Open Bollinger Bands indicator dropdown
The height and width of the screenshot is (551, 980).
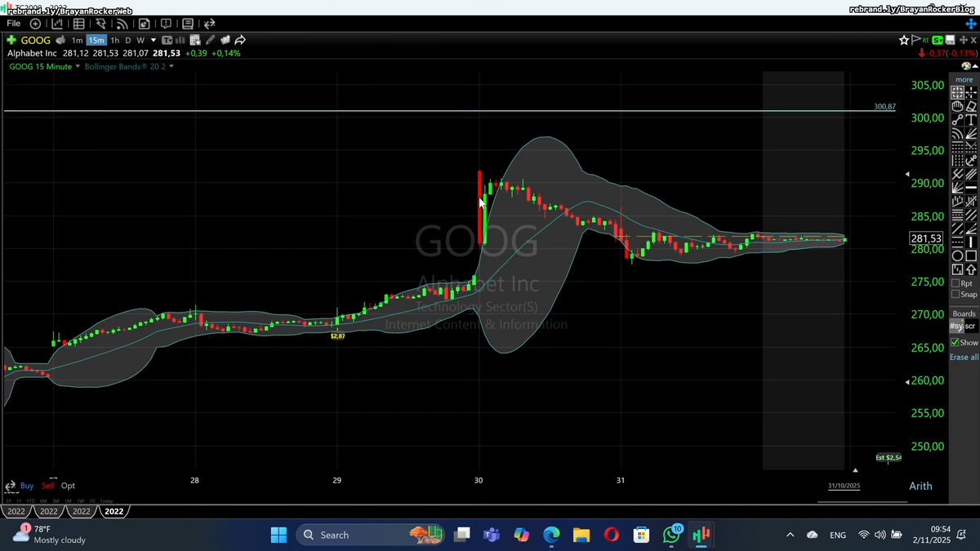(x=171, y=66)
